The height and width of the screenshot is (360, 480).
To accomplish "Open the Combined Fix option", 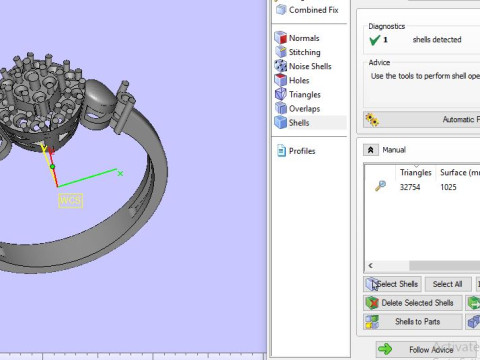I will (x=307, y=10).
